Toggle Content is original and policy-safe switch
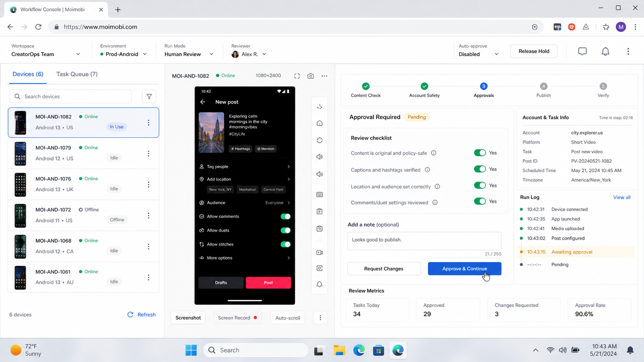Screen dimensions: 644x362 tap(480, 153)
